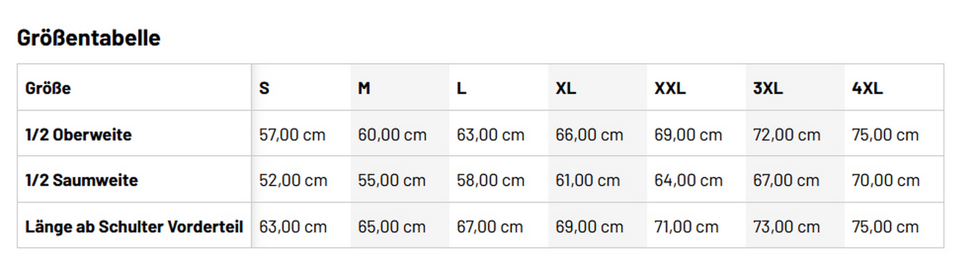Click the 1/2 Oberweite row label

[78, 135]
